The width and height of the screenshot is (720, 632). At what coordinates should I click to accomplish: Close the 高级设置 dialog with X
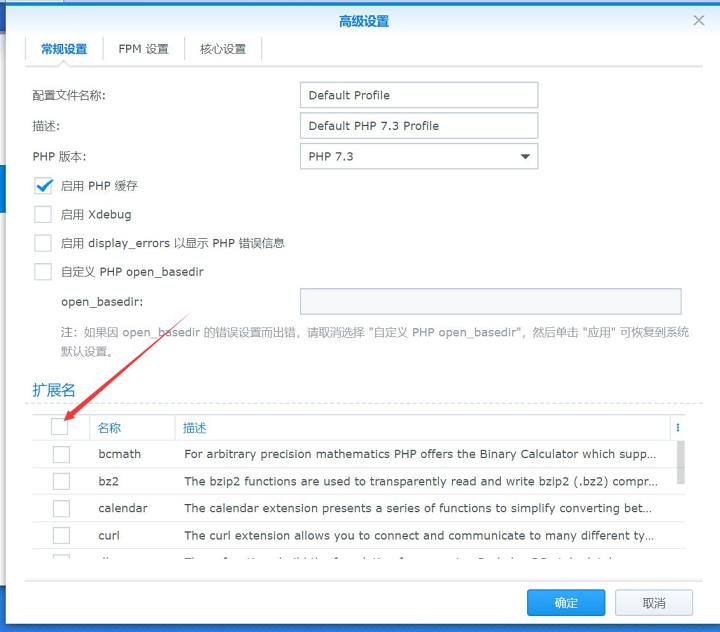point(698,21)
